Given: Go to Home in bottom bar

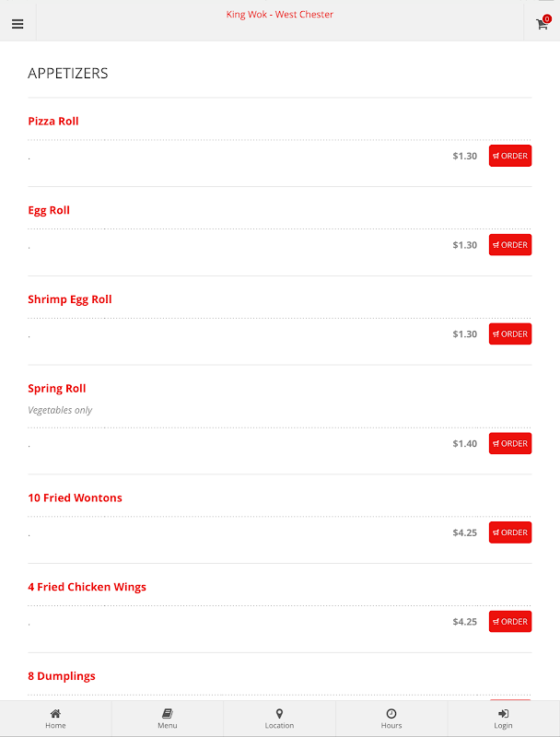Looking at the screenshot, I should point(55,719).
